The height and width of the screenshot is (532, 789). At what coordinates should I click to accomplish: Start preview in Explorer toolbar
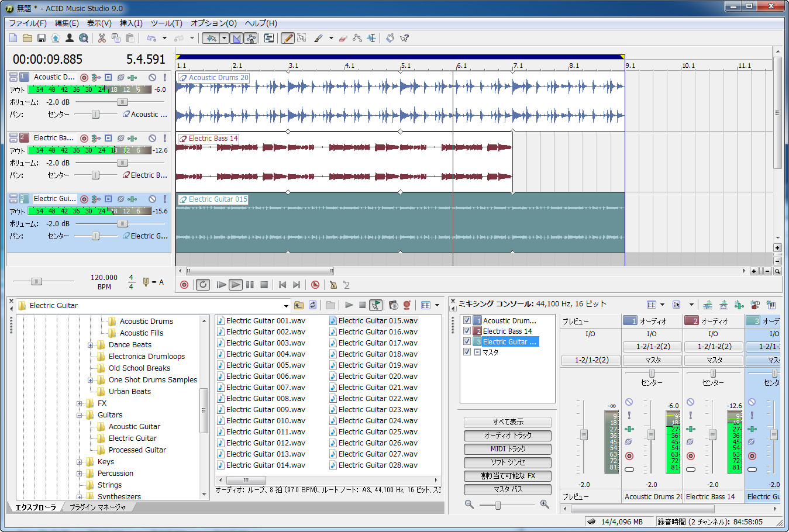click(x=349, y=305)
